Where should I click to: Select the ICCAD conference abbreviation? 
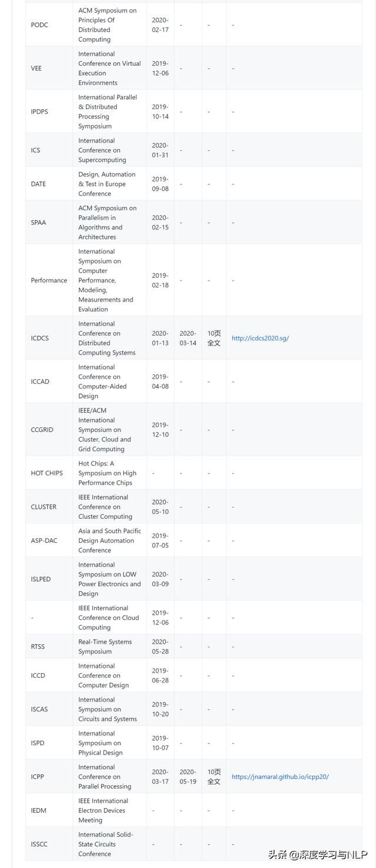40,381
